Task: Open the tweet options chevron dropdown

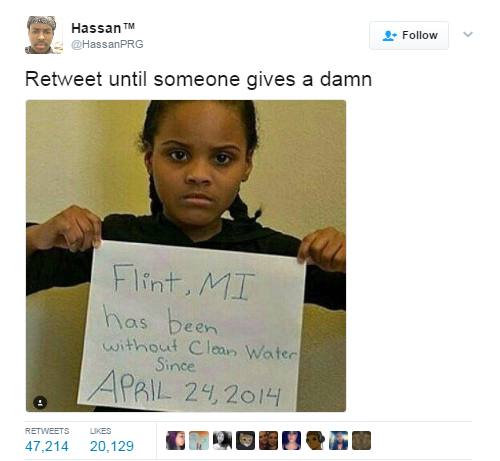Action: (468, 34)
